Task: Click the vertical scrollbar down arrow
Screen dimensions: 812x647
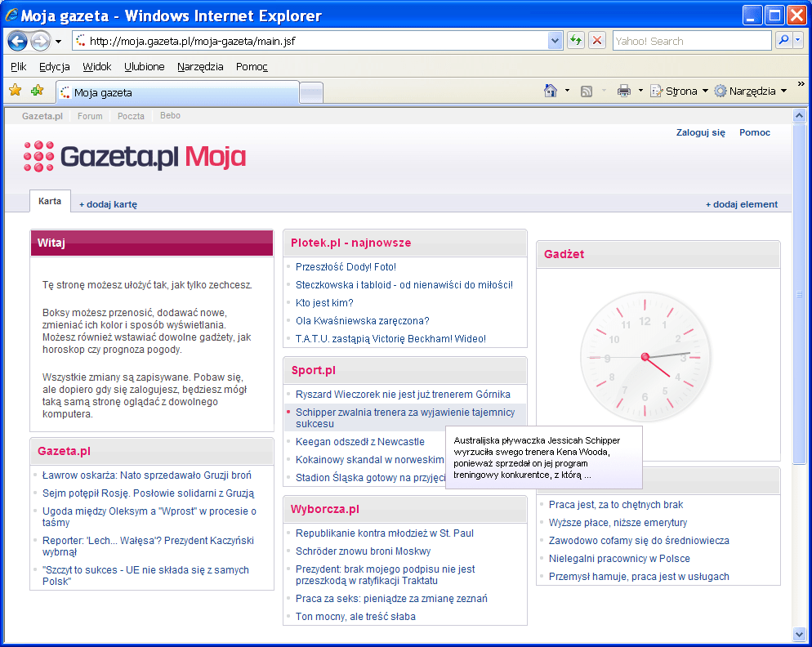Action: point(799,634)
